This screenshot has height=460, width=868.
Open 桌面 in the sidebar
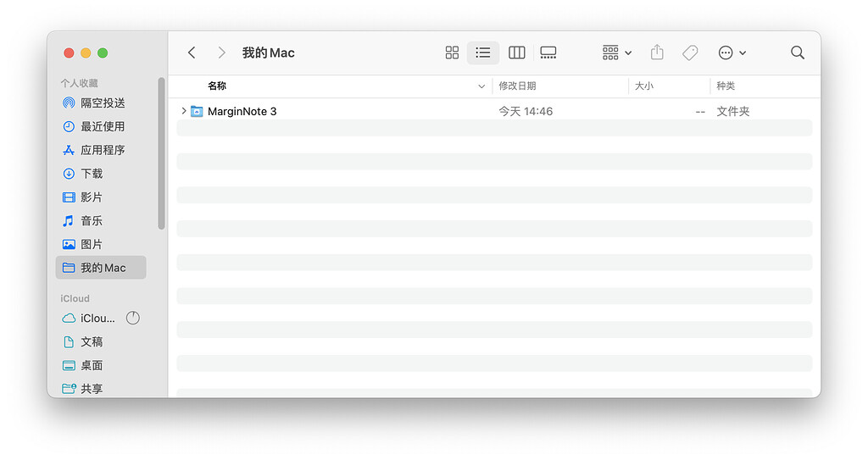point(101,365)
